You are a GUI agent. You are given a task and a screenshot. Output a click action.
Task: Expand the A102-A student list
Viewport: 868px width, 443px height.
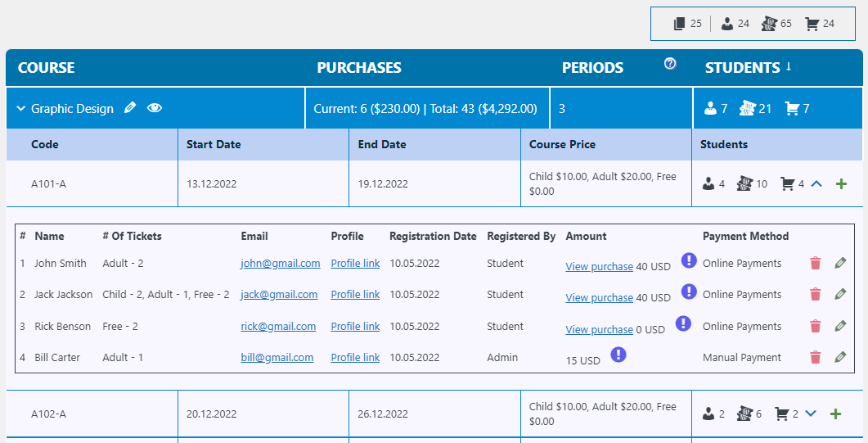tap(811, 414)
